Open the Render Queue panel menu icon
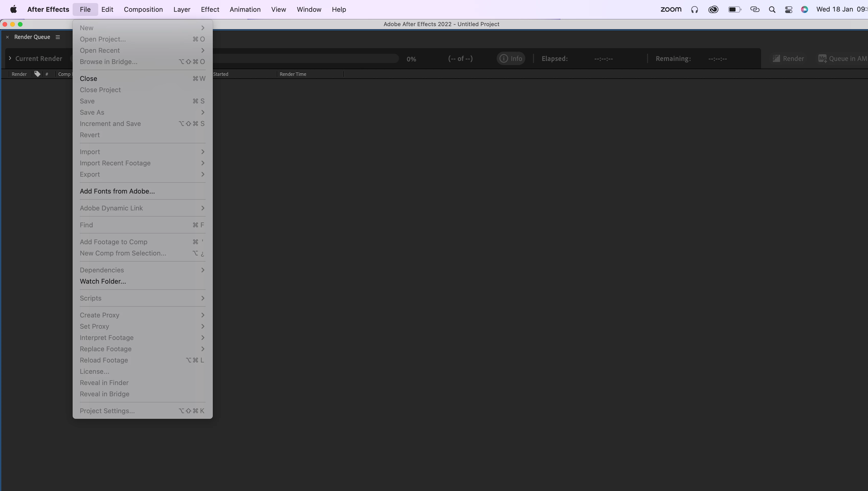This screenshot has width=868, height=491. coord(58,37)
